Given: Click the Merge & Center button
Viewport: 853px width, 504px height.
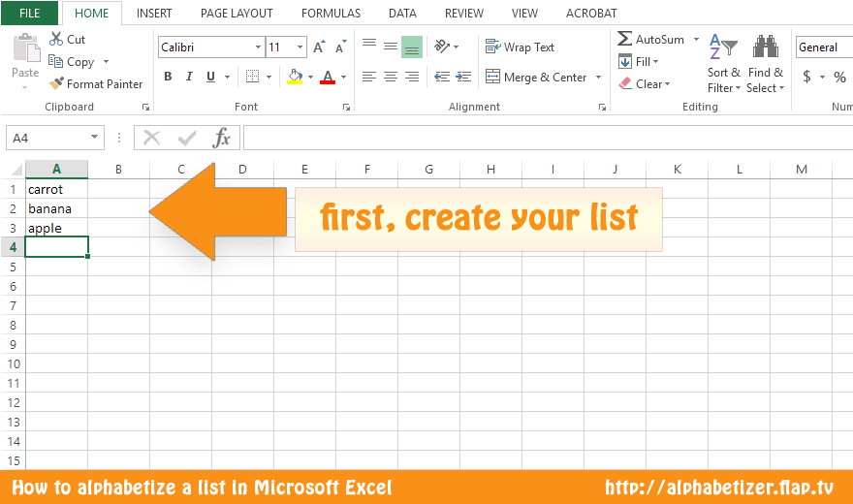Looking at the screenshot, I should [536, 78].
